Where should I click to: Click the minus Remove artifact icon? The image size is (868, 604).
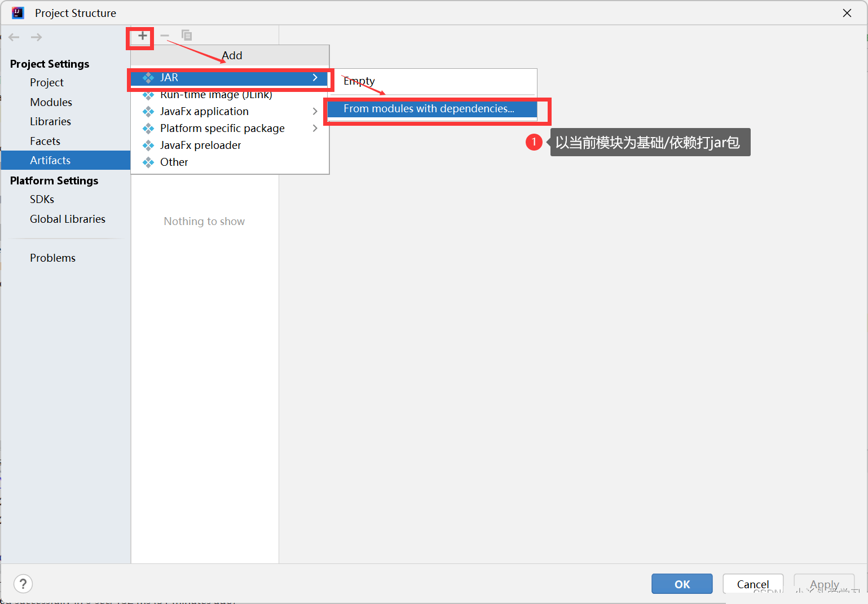tap(165, 36)
